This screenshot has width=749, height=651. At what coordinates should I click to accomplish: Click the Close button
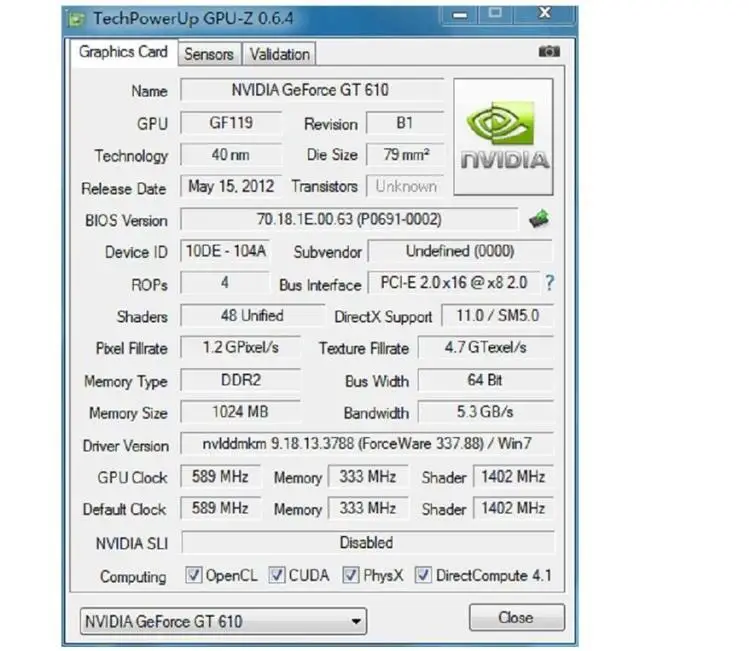[516, 617]
